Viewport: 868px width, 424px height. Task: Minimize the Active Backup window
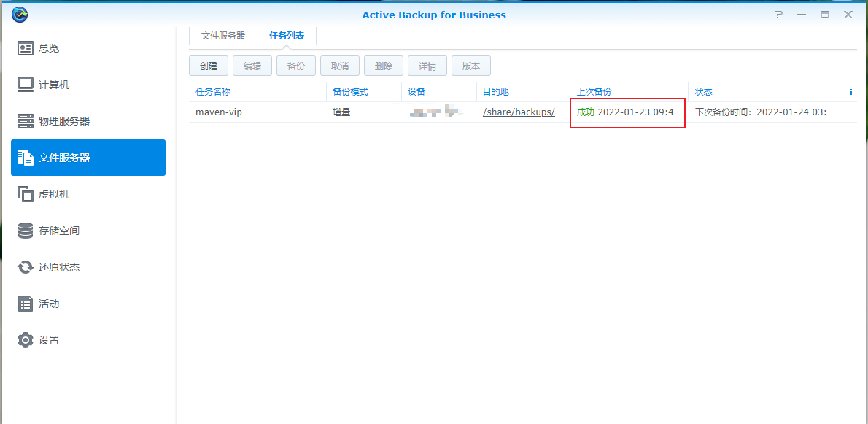coord(802,15)
